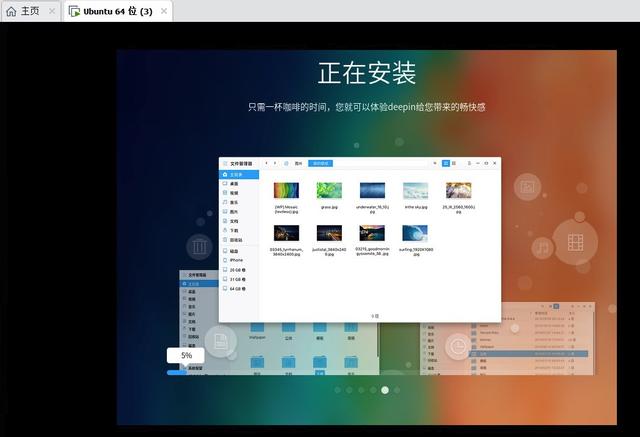Screen dimensions: 640x437
Task: Open the desktop entry in sidebar
Action: coord(239,184)
